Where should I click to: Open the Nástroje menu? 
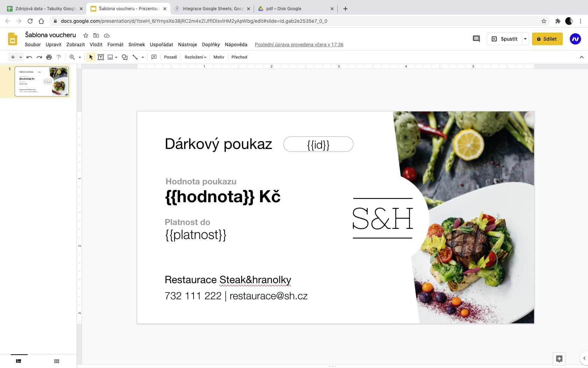[x=188, y=45]
